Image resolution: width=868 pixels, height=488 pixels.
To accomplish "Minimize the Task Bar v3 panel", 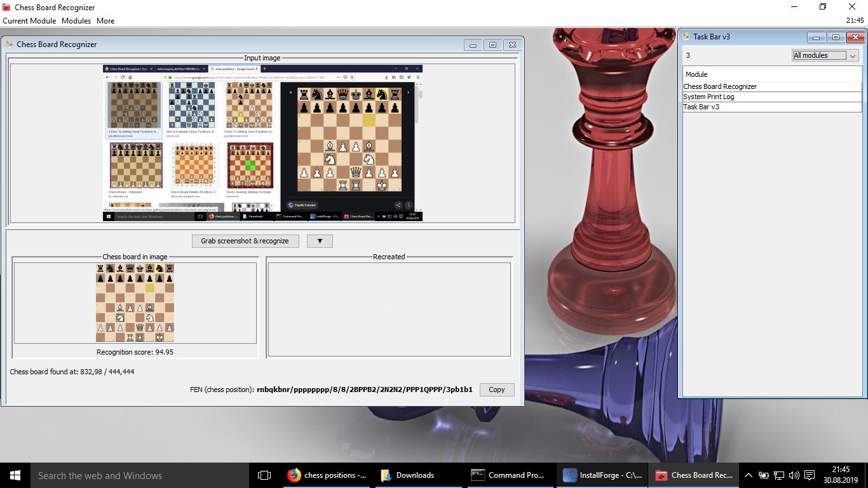I will (817, 37).
